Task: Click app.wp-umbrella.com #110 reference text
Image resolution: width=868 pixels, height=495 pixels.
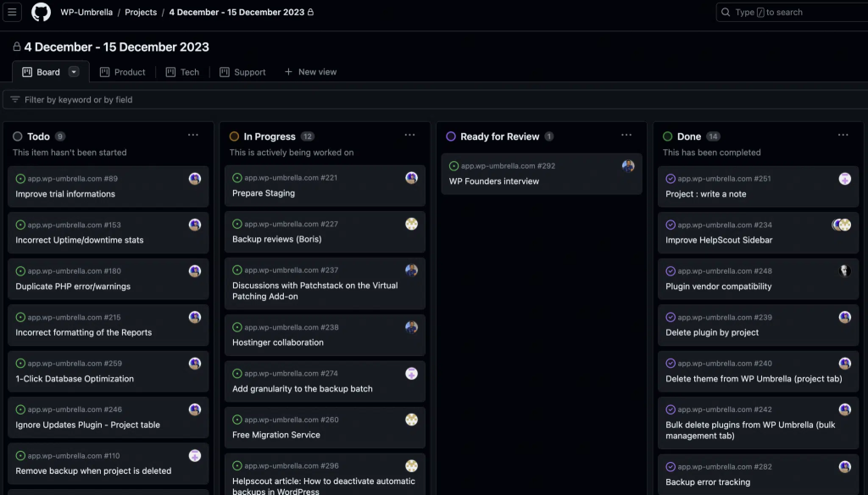Action: click(74, 456)
